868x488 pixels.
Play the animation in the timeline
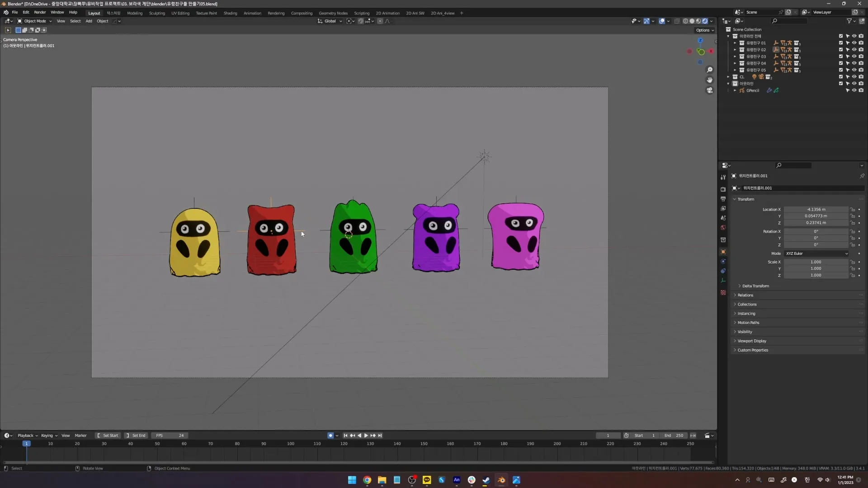point(366,436)
